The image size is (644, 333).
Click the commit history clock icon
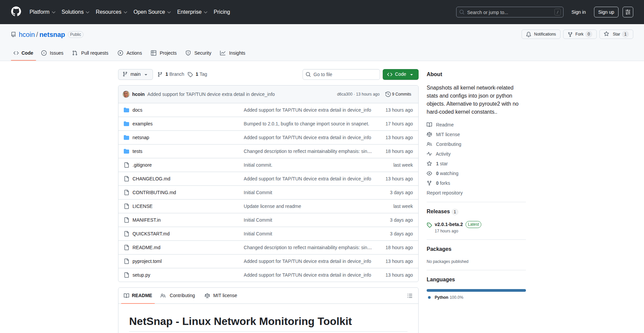pos(388,94)
